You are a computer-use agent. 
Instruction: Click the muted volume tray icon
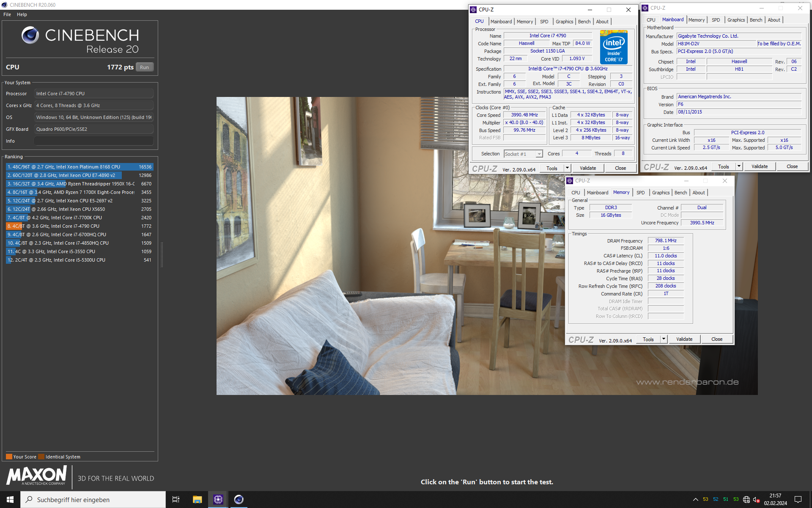[x=757, y=500]
